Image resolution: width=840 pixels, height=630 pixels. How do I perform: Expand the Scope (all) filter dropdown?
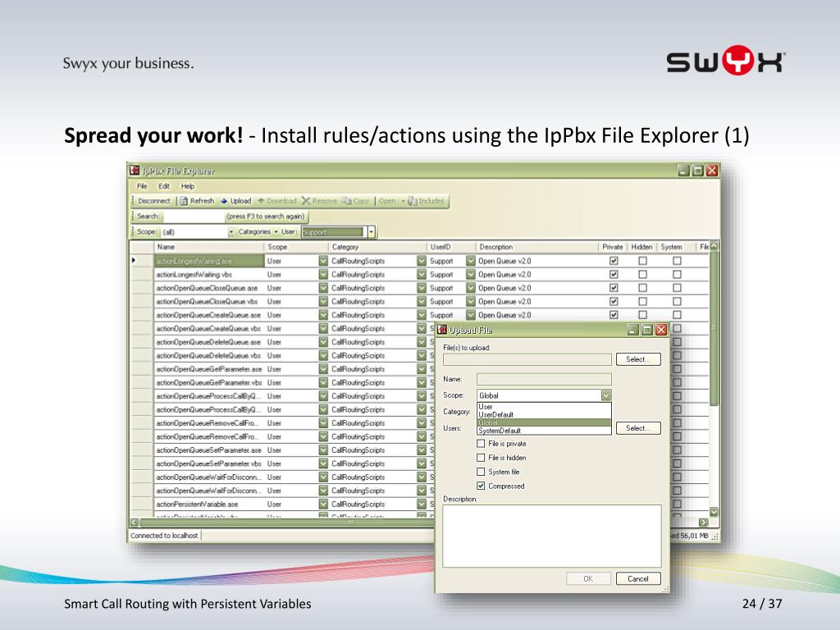coord(231,232)
